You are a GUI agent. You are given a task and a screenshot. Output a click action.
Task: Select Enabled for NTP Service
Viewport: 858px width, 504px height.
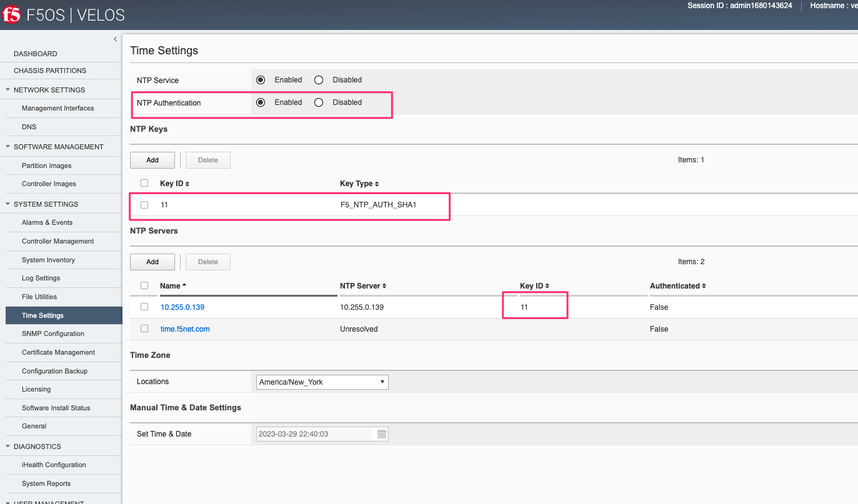pyautogui.click(x=261, y=80)
